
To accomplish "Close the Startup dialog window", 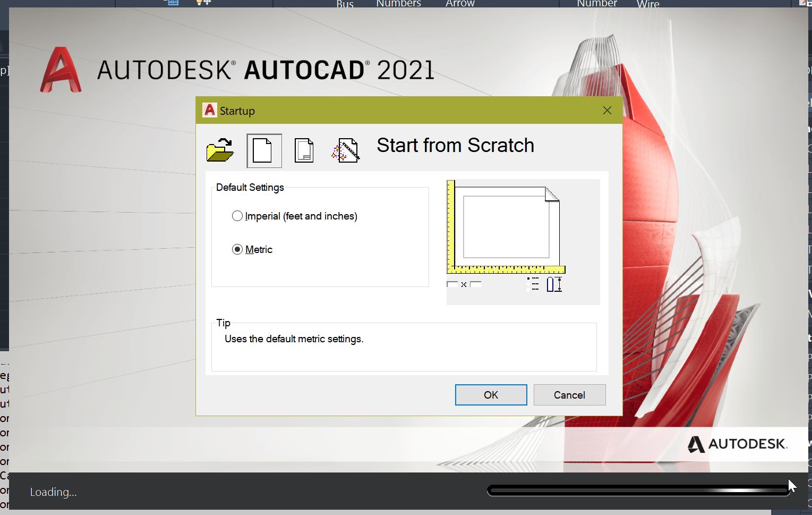I will (607, 110).
